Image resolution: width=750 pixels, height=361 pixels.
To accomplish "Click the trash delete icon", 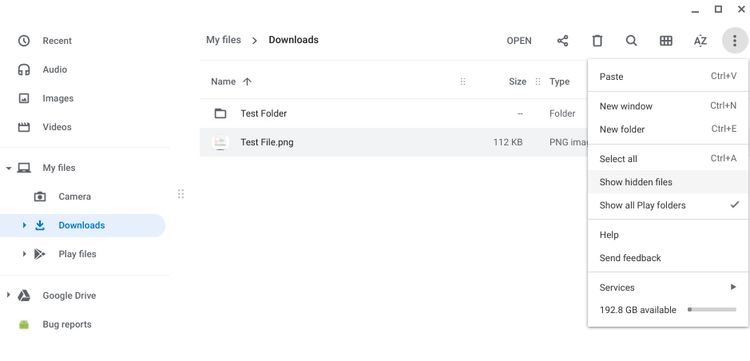I will (597, 41).
